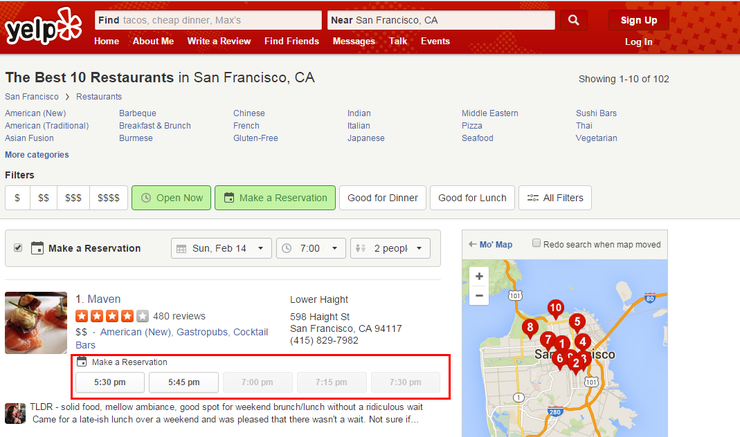740x437 pixels.
Task: Click the Log In link
Action: click(x=639, y=42)
